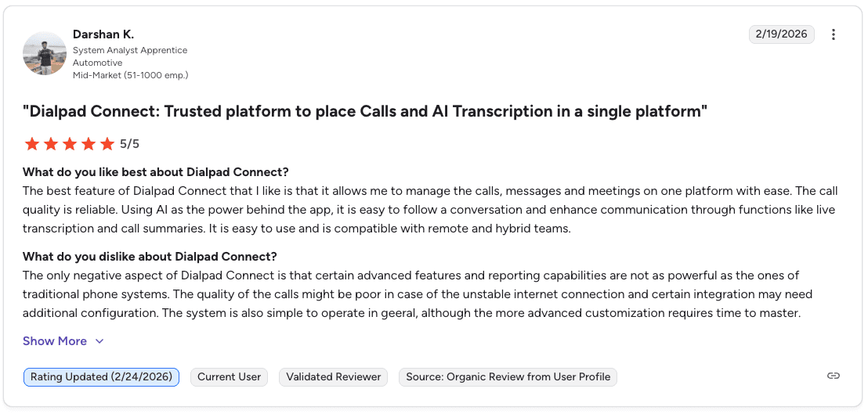This screenshot has width=868, height=414.
Task: Select the Rating Updated (2/24/2026) badge
Action: (101, 377)
